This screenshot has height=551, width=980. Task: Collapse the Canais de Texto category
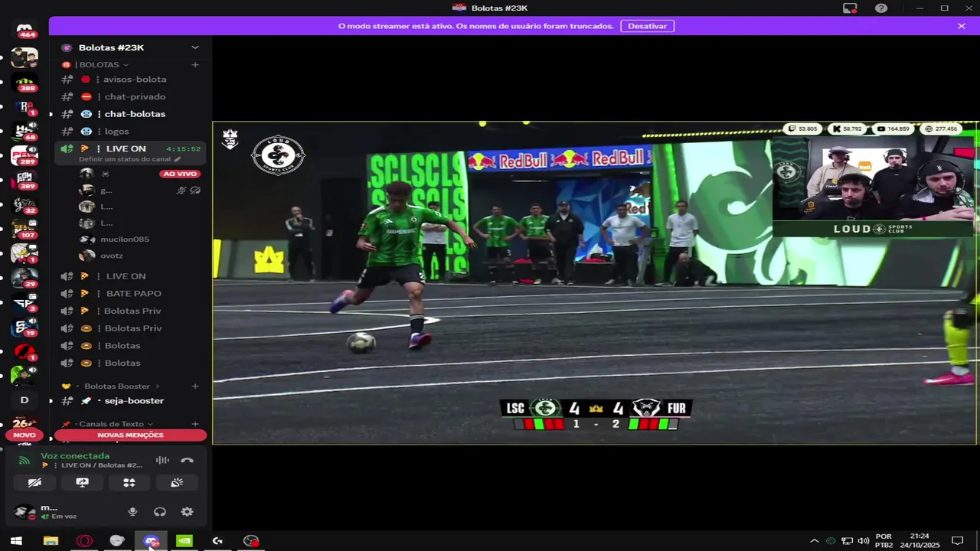click(111, 424)
